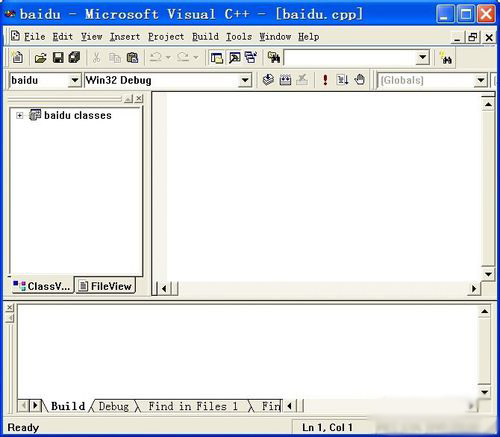This screenshot has width=500, height=437.
Task: Click the editor horizontal scroll right arrow
Action: (x=474, y=288)
